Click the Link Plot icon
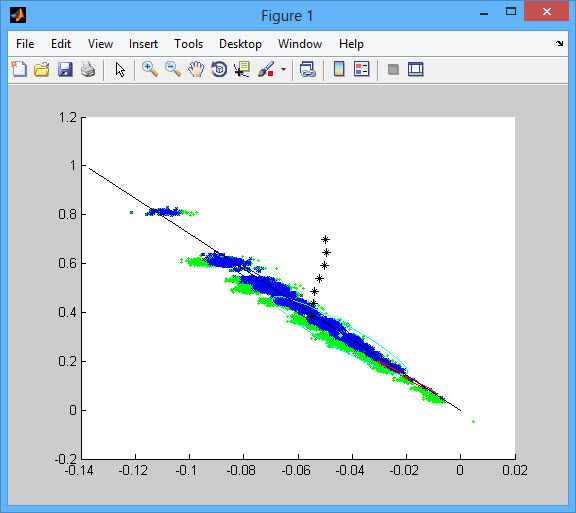Image resolution: width=576 pixels, height=513 pixels. click(x=307, y=69)
